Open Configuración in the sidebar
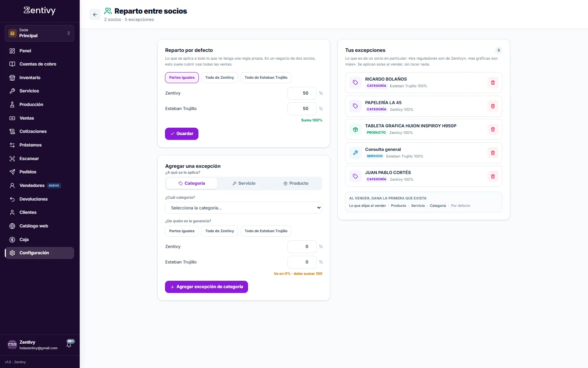Image resolution: width=588 pixels, height=368 pixels. coord(39,253)
